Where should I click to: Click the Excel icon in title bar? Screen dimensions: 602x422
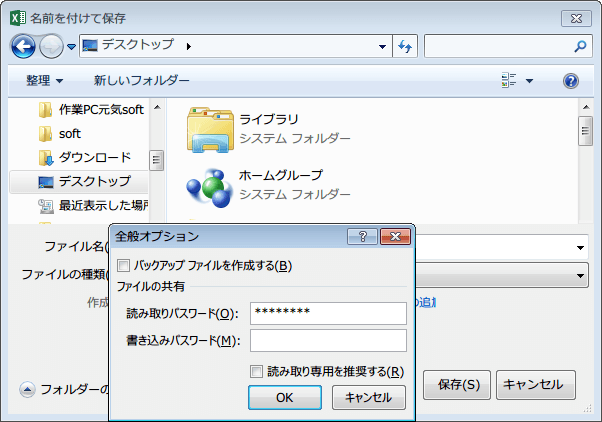click(18, 18)
